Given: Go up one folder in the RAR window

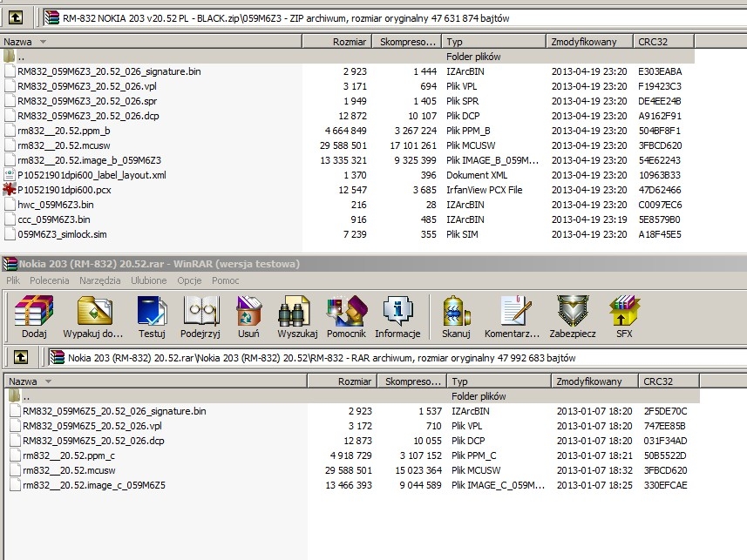Looking at the screenshot, I should click(21, 357).
